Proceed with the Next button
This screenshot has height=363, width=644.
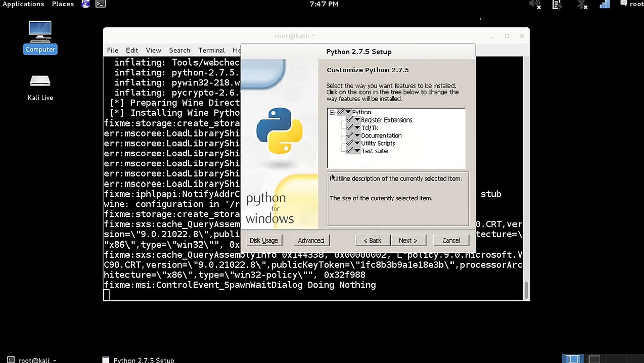click(x=408, y=240)
